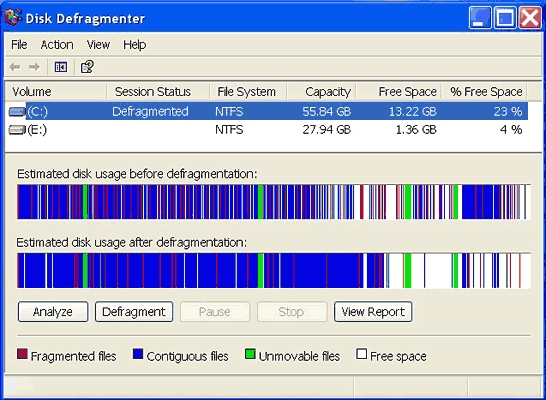Sort by the % Free Space column header
This screenshot has width=546, height=400.
(x=485, y=92)
